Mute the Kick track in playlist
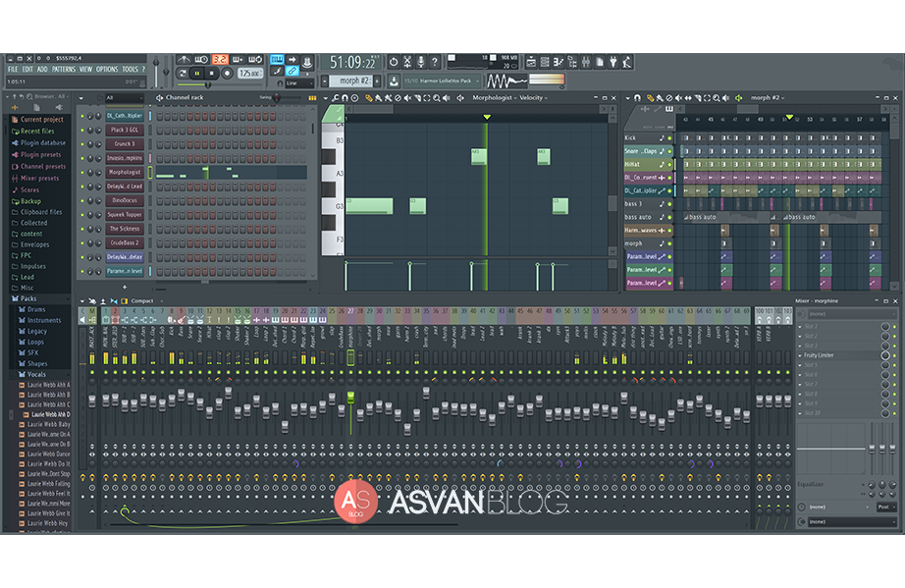The width and height of the screenshot is (905, 588). (670, 138)
